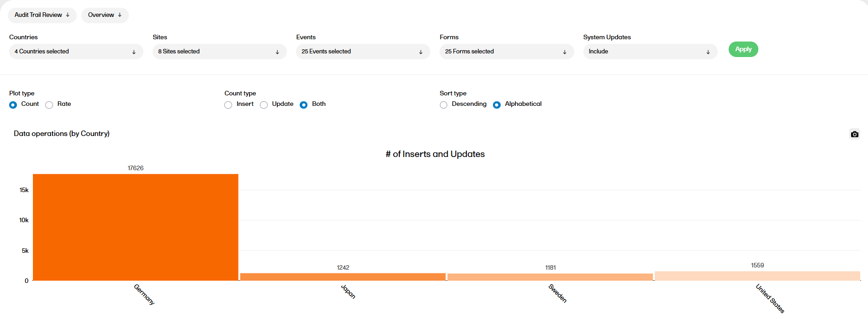Open the Overview menu
868x319 pixels.
[x=105, y=15]
